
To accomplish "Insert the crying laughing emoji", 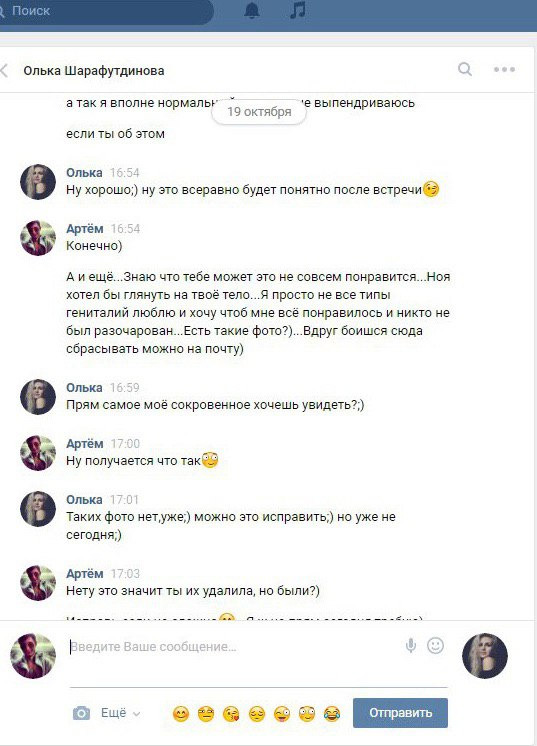I will coord(332,714).
